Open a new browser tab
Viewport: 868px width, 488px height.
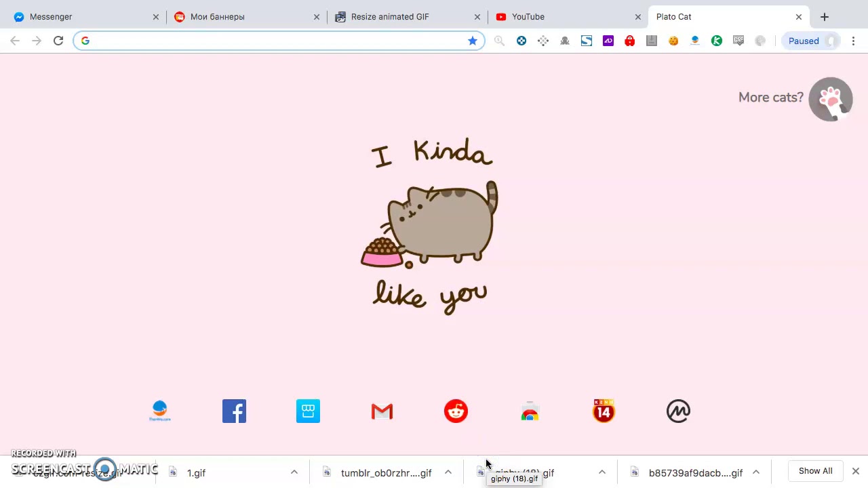tap(825, 17)
